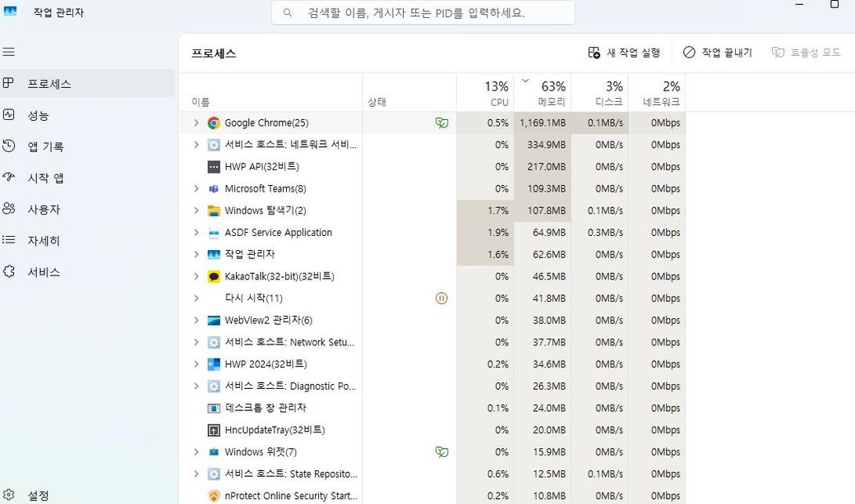The image size is (855, 504).
Task: Click the Windows 탐색기 folder icon
Action: tap(214, 210)
